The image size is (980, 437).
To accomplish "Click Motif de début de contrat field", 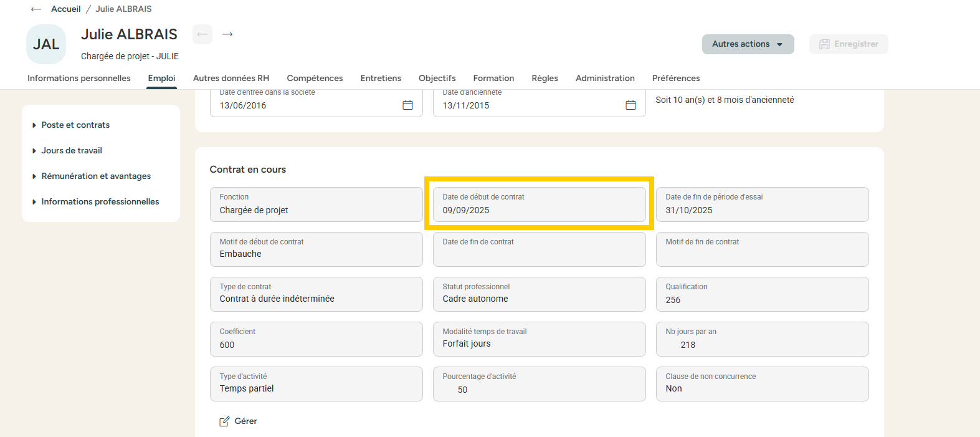I will (316, 249).
